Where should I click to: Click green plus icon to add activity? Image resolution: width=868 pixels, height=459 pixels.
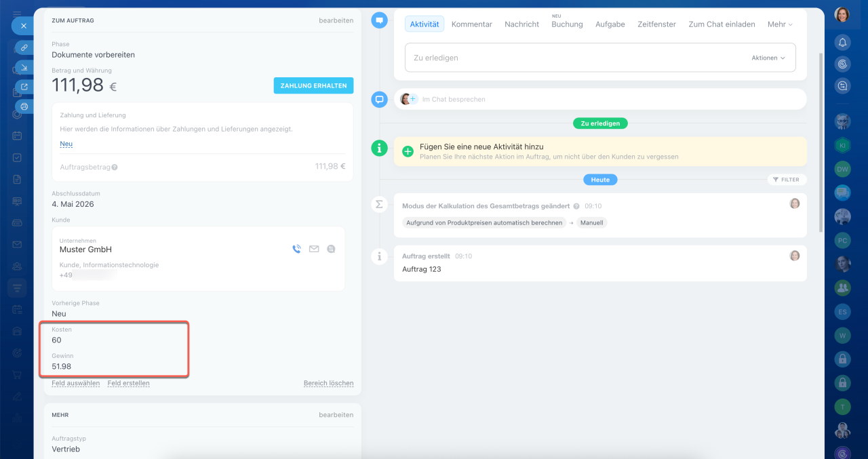pyautogui.click(x=408, y=151)
